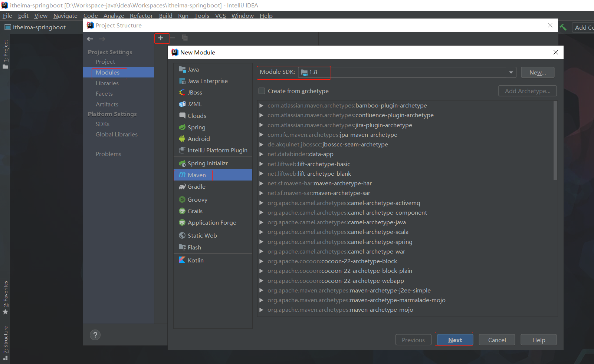Select Application Forge module type
Viewport: 594px width, 364px height.
tap(213, 222)
